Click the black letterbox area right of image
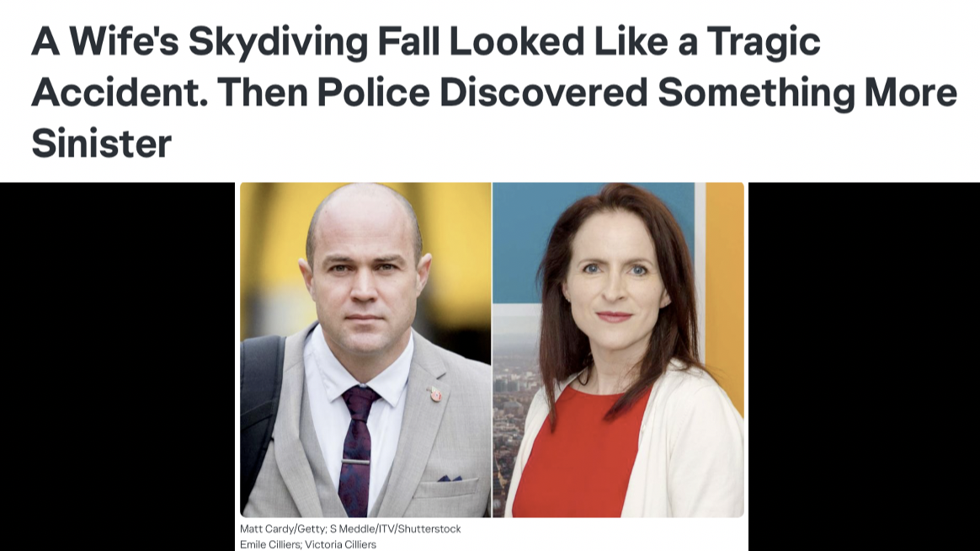 (x=865, y=366)
